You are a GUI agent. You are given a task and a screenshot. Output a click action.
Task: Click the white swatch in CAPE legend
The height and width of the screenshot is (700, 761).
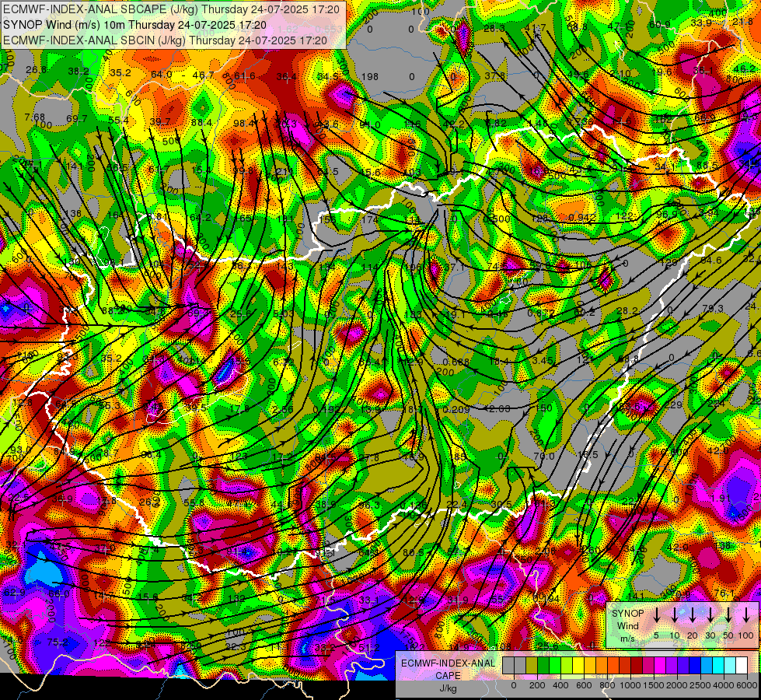pyautogui.click(x=742, y=665)
